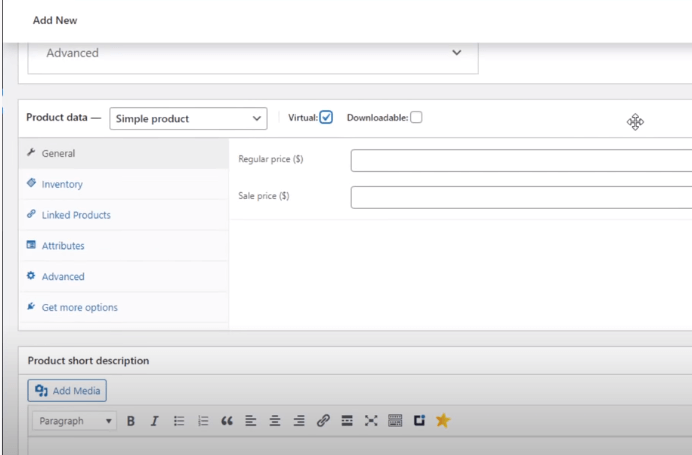Viewport: 692px width, 455px height.
Task: Click the plug icon beside Get more options
Action: pyautogui.click(x=31, y=306)
